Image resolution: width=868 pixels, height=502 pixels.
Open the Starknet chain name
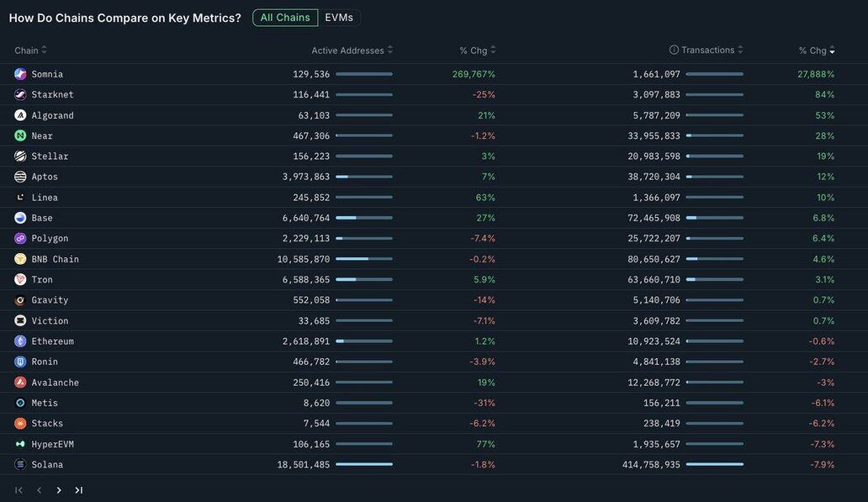pos(53,95)
